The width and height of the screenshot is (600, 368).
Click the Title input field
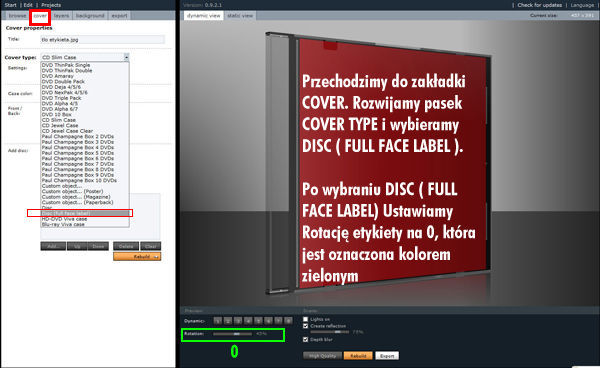103,39
